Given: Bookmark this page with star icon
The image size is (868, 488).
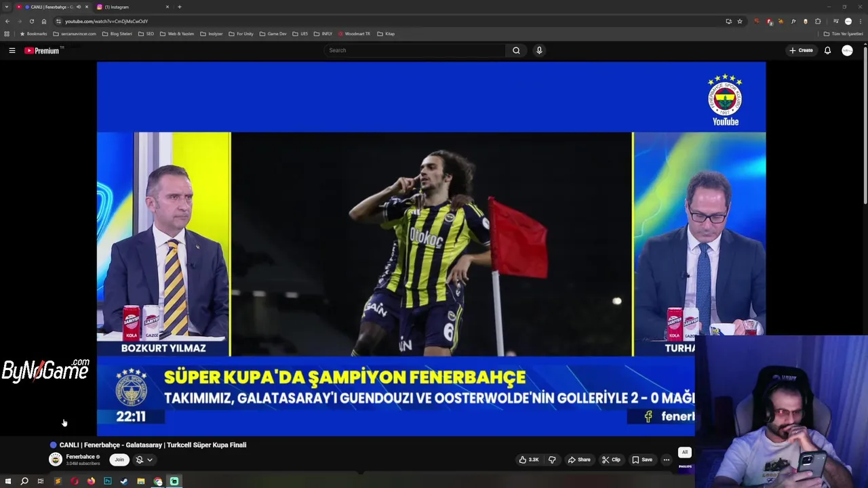Looking at the screenshot, I should [740, 21].
